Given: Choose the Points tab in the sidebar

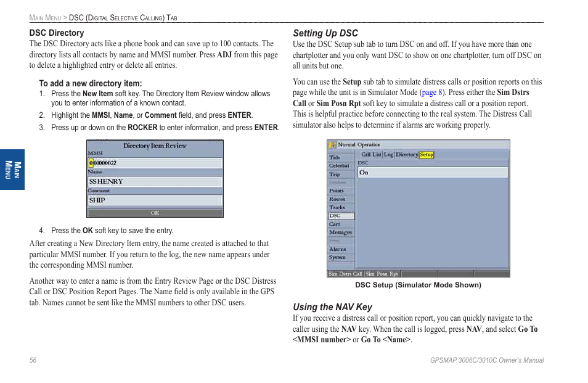Looking at the screenshot, I should pos(341,191).
